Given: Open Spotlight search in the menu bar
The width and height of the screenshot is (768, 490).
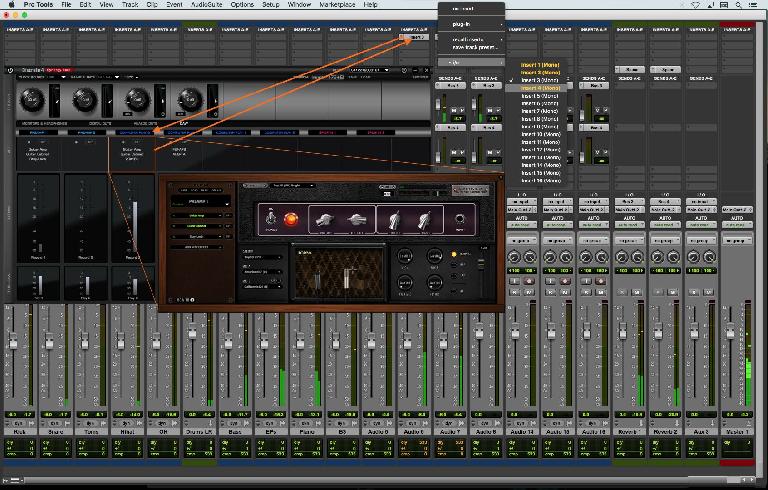Looking at the screenshot, I should coord(738,5).
